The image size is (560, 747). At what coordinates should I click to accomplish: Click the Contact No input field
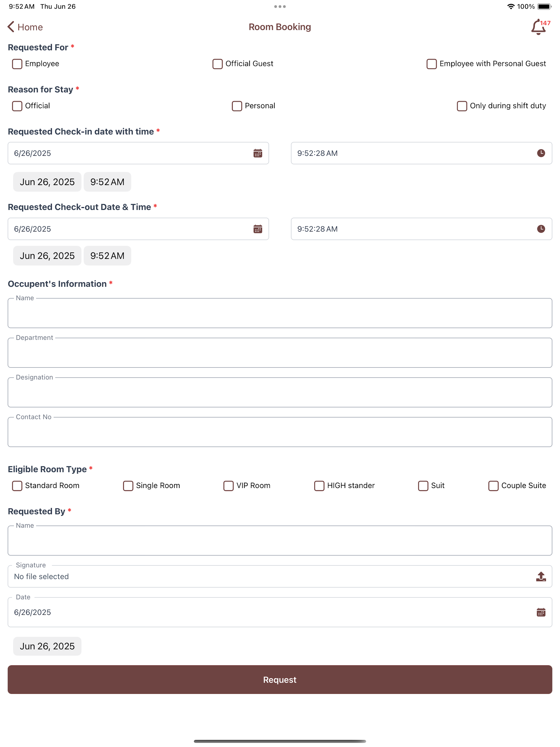pos(280,432)
